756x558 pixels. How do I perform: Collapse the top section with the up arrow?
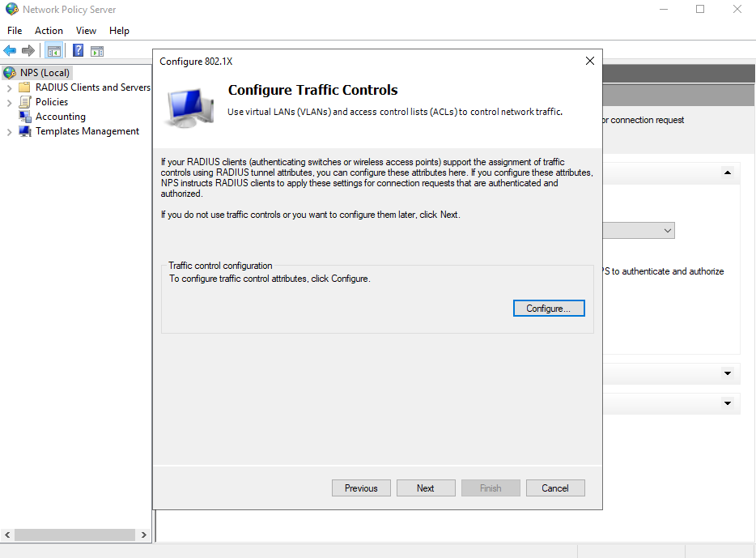[x=728, y=173]
